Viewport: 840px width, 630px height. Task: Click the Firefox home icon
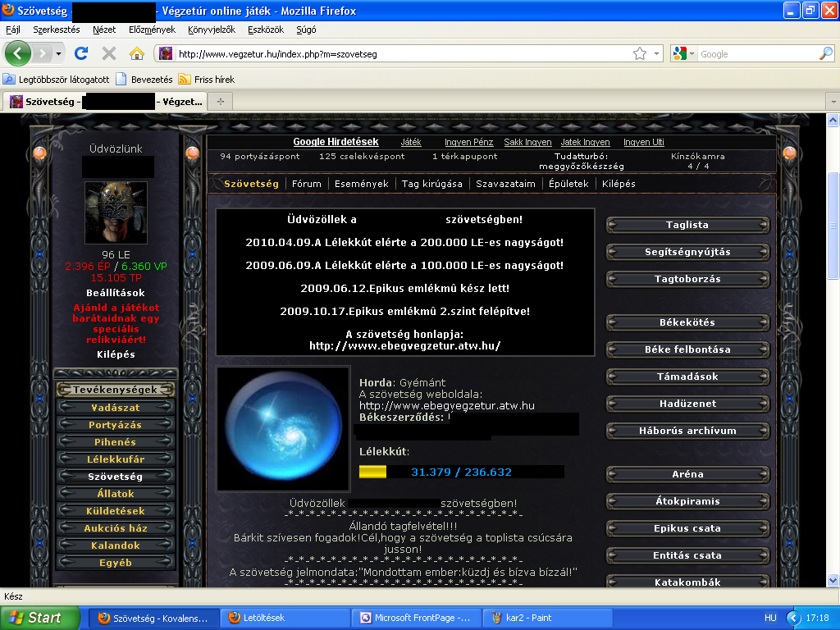point(136,53)
